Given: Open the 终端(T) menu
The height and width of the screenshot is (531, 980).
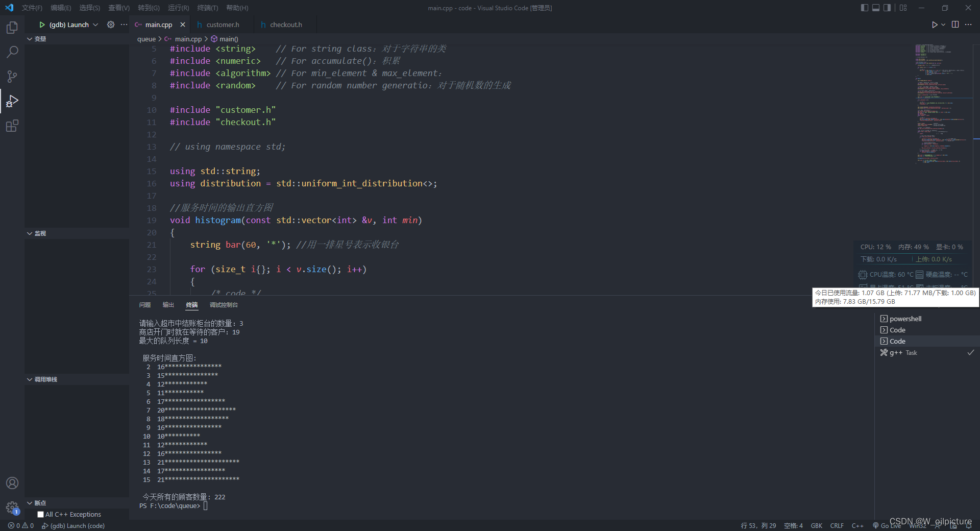Looking at the screenshot, I should [208, 8].
